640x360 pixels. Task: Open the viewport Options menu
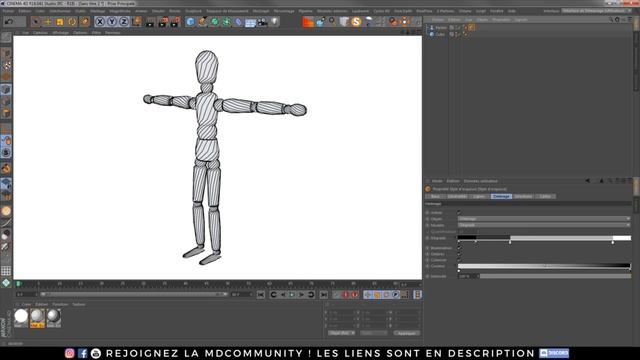80,33
